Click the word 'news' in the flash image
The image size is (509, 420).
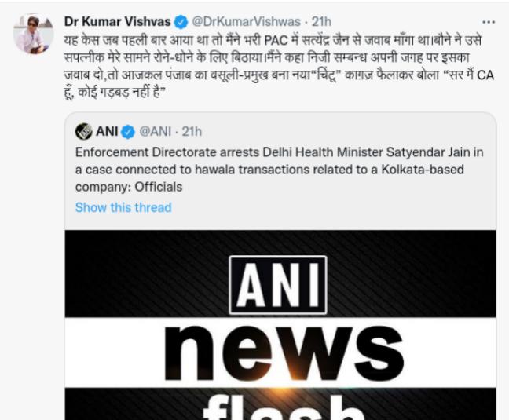coord(284,353)
